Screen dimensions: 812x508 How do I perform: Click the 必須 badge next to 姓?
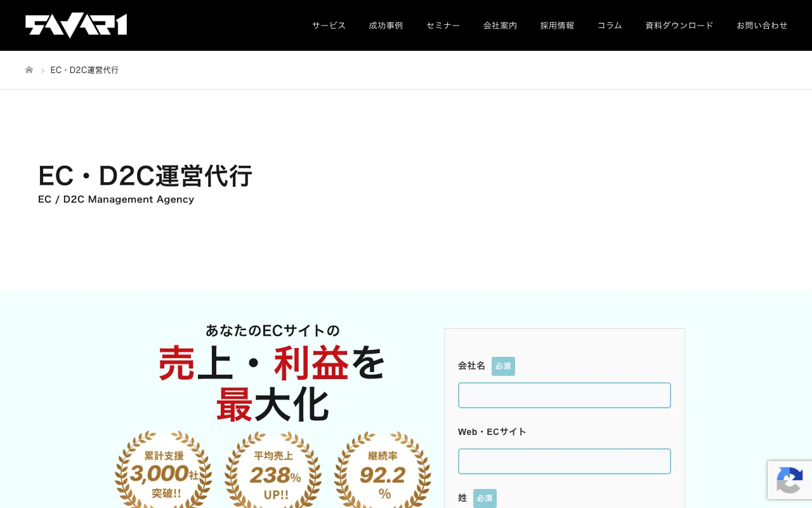pyautogui.click(x=485, y=498)
